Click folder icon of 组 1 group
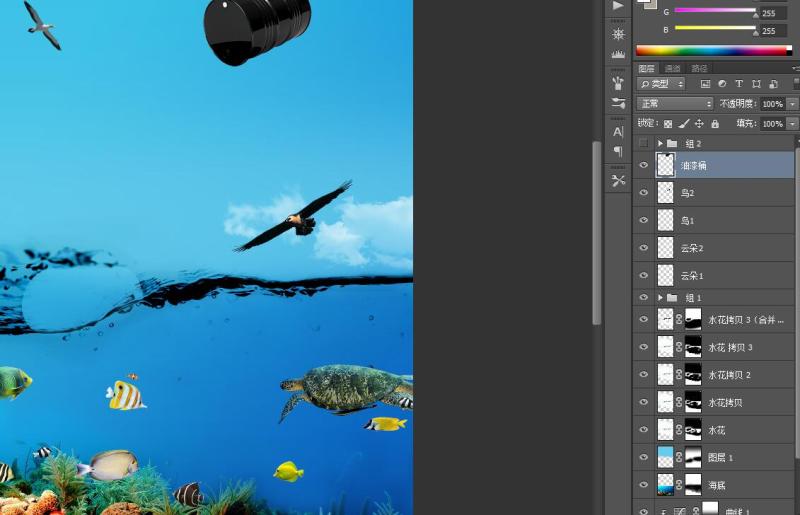The image size is (800, 515). point(672,297)
